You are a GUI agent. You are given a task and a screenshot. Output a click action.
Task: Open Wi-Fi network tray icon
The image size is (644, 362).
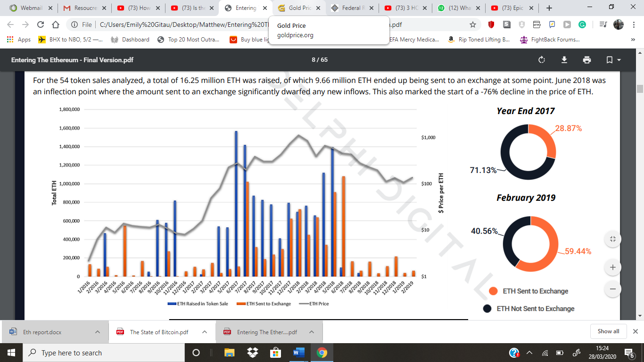(x=545, y=353)
